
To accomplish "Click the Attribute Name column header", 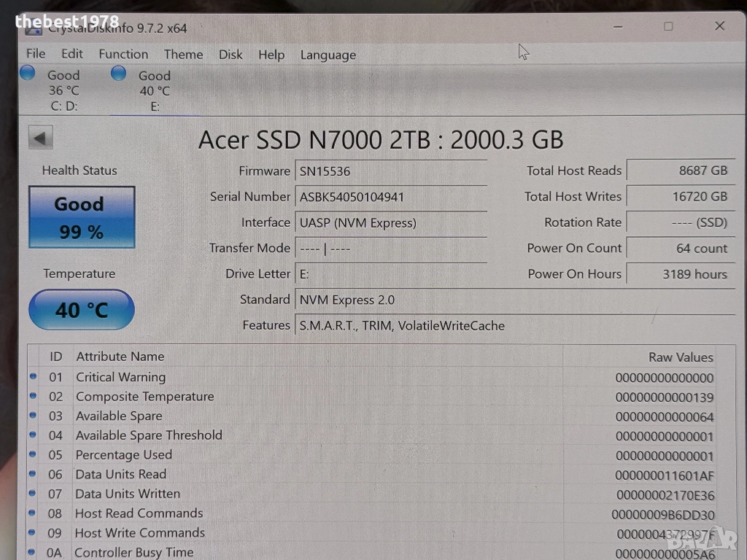I will pos(120,357).
